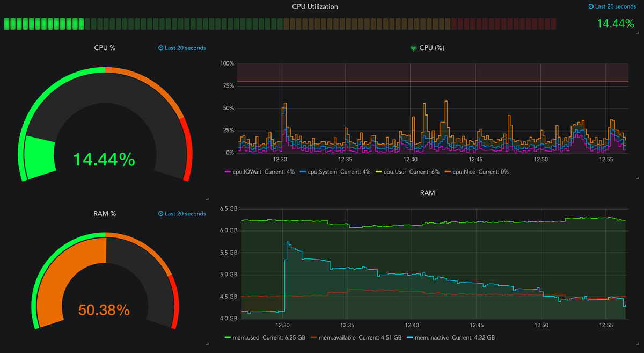Click the 50.38% reading inside the RAM gauge
The image size is (644, 353).
click(x=104, y=309)
